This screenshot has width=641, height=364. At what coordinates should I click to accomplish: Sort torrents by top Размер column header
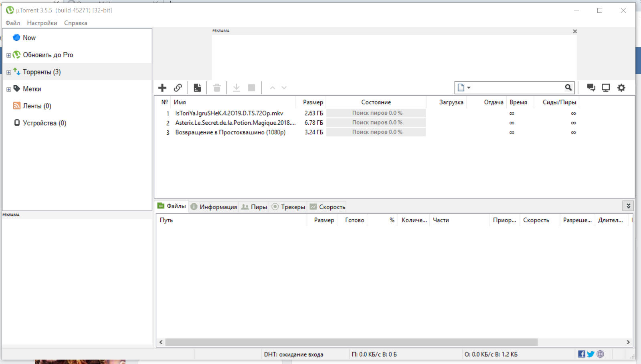pyautogui.click(x=311, y=102)
